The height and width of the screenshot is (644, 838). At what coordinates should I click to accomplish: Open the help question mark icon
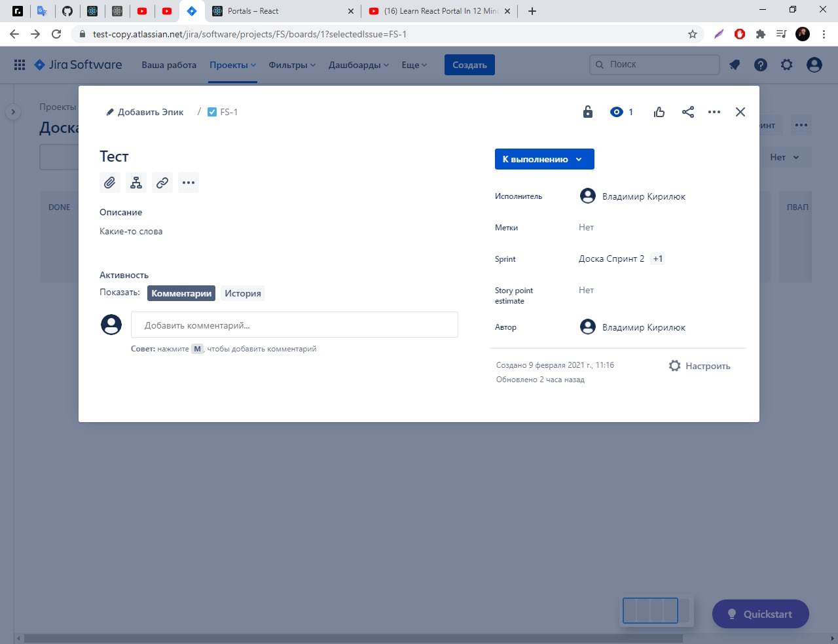click(x=761, y=65)
